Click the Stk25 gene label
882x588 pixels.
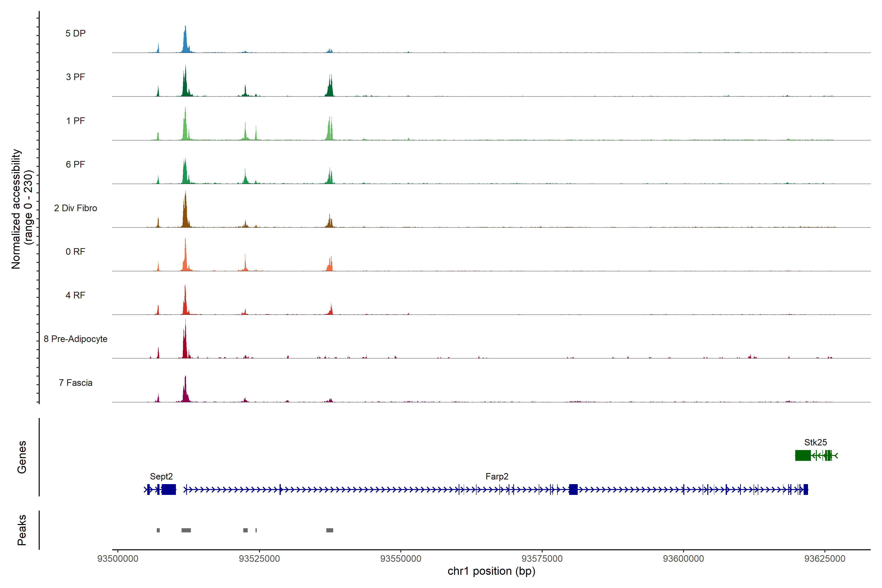pos(815,442)
